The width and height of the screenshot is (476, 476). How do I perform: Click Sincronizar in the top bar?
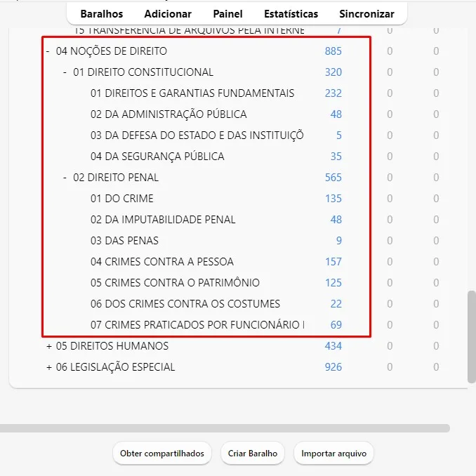pyautogui.click(x=366, y=14)
